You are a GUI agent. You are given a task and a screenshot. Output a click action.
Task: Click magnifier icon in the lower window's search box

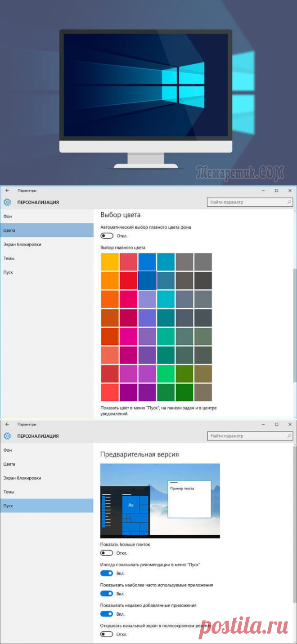point(289,436)
